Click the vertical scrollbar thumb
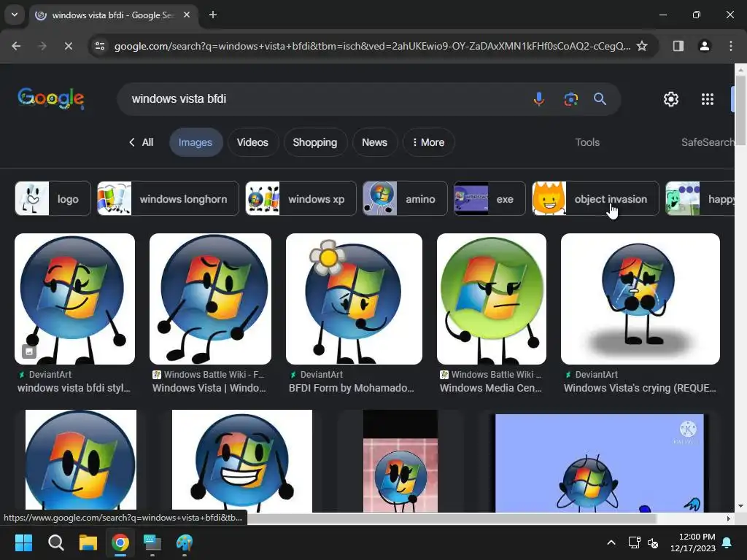This screenshot has height=560, width=747. [740, 109]
